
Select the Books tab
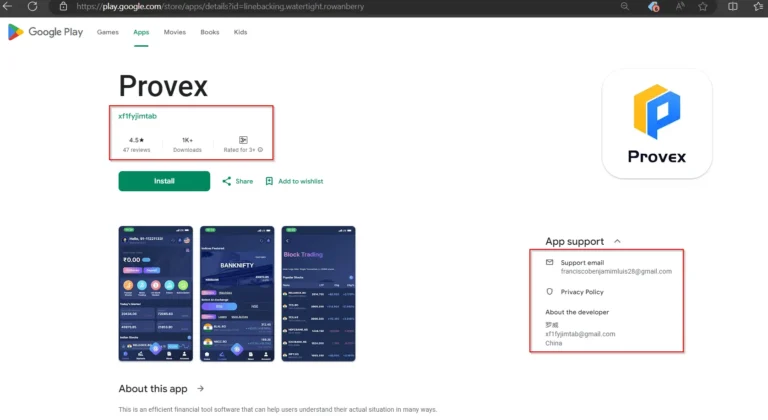(x=210, y=32)
